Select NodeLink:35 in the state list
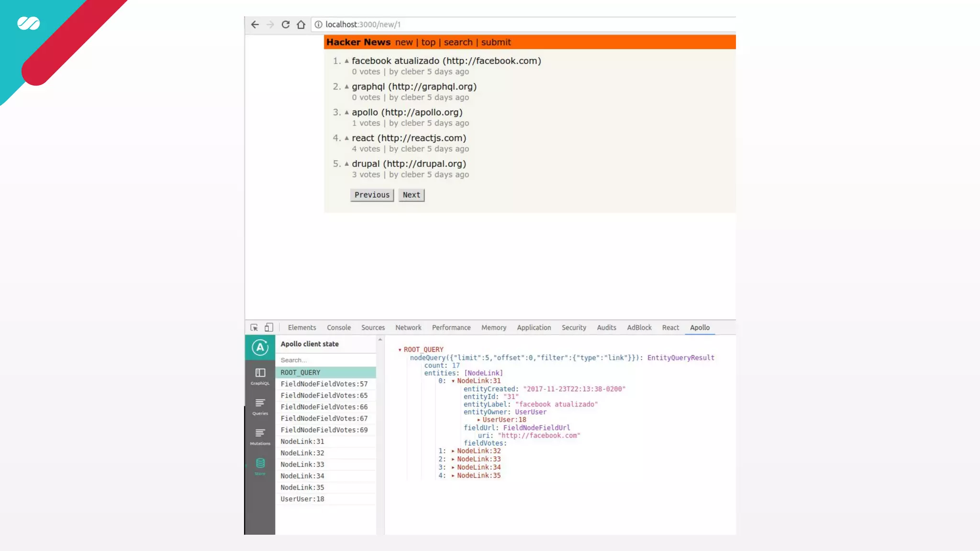This screenshot has width=980, height=551. click(x=325, y=487)
